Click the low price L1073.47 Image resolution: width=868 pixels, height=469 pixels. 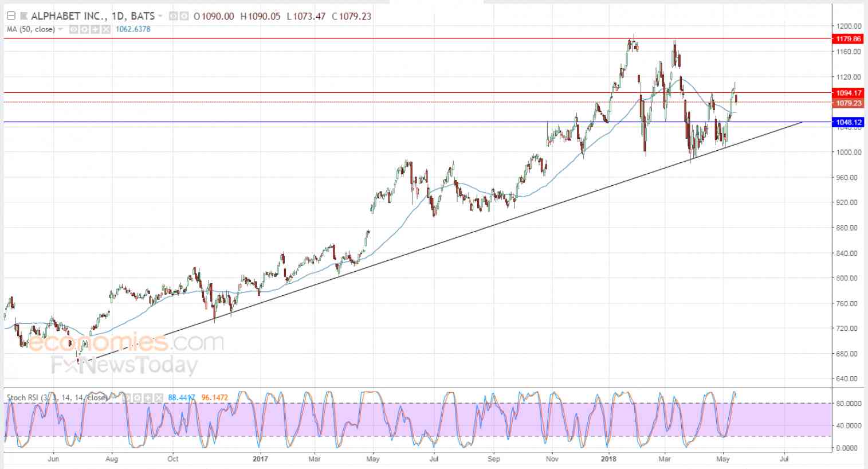click(305, 16)
